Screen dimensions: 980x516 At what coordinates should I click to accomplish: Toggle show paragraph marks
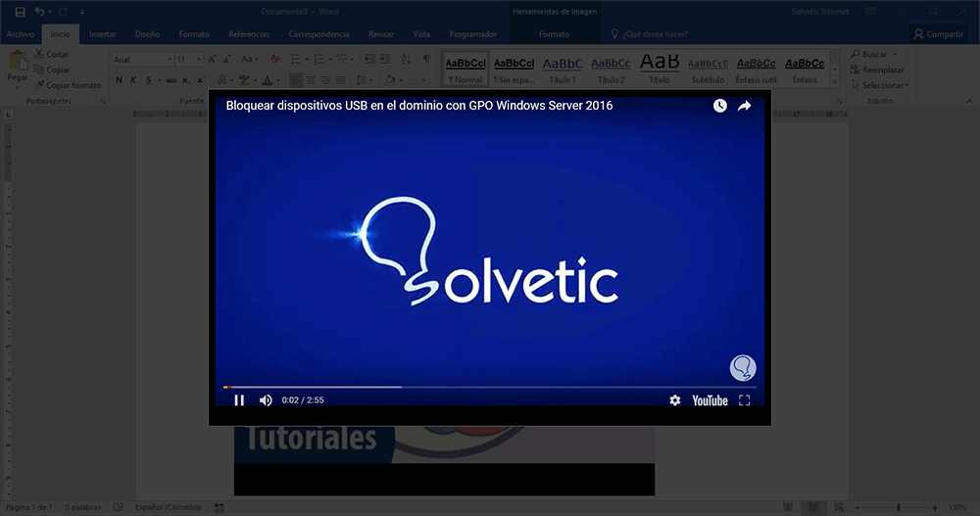tap(426, 60)
